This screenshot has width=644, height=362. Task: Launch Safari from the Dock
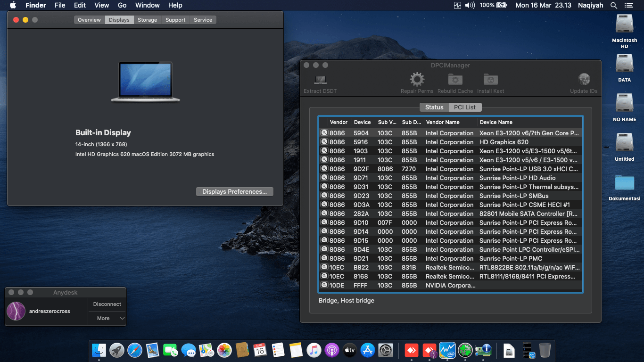point(135,350)
